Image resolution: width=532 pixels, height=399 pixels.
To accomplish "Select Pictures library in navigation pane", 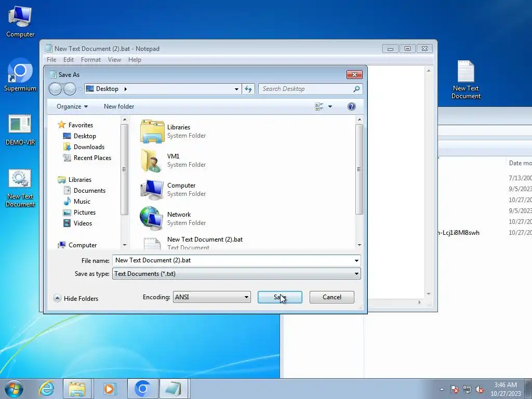I will click(79, 212).
